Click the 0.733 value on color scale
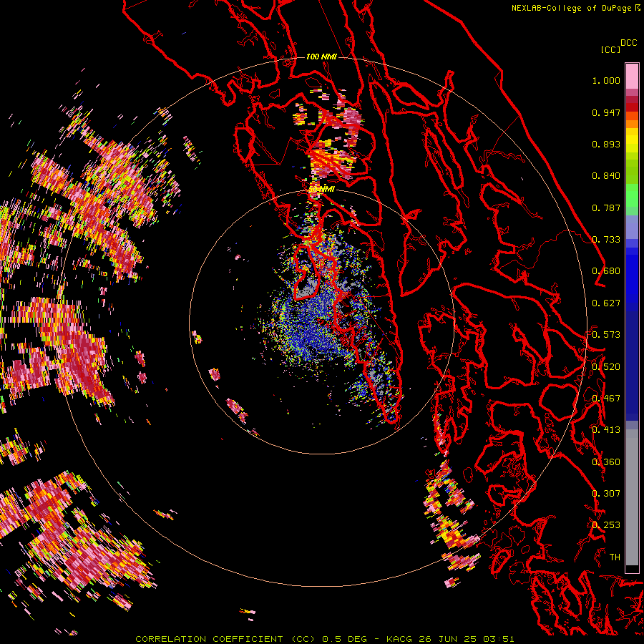644x644 pixels. click(606, 240)
